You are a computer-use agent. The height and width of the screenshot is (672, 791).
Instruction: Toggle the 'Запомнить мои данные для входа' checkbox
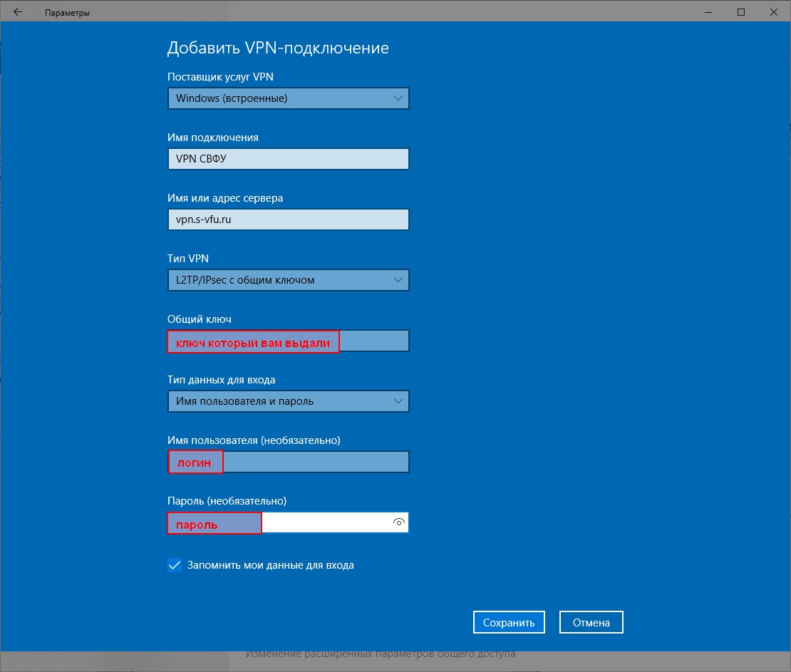175,565
